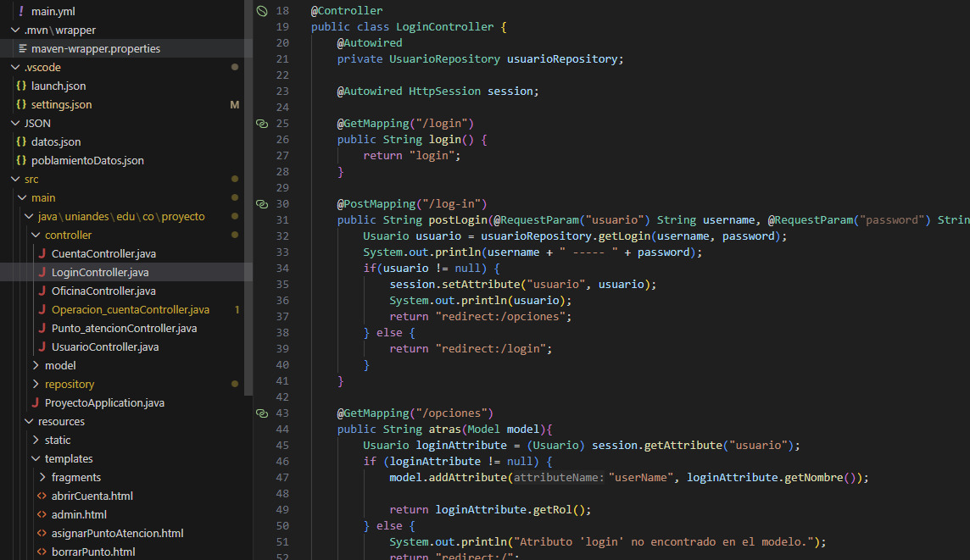Expand the model folder
Screen dimensions: 970x560
(x=36, y=365)
